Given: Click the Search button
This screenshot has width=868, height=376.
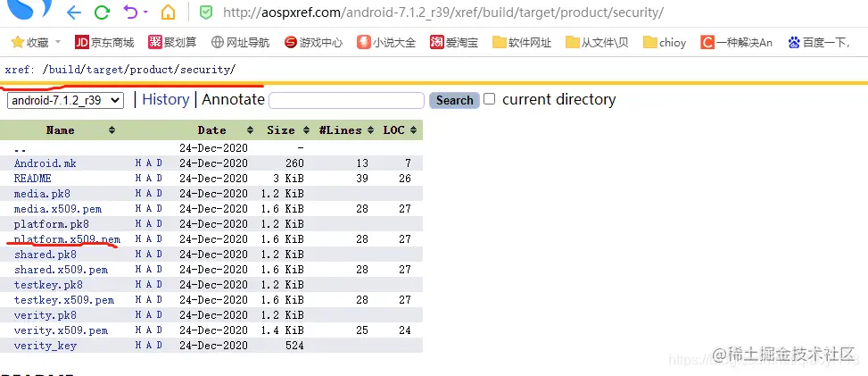Looking at the screenshot, I should coord(454,100).
